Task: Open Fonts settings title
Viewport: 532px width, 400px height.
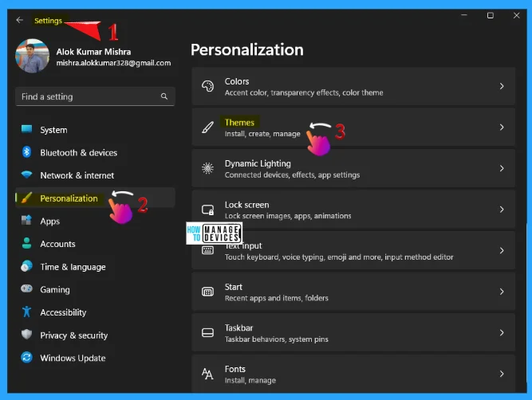Action: coord(234,369)
